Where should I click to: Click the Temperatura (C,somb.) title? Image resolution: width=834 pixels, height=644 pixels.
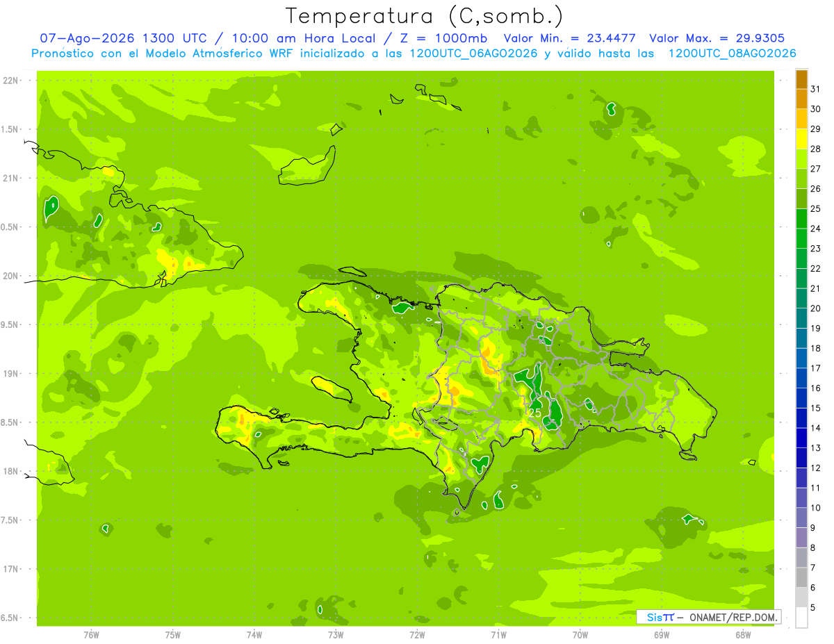(x=424, y=15)
